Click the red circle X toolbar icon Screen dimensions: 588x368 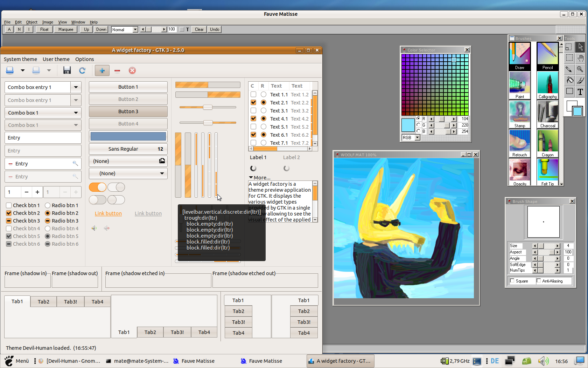[x=132, y=70]
